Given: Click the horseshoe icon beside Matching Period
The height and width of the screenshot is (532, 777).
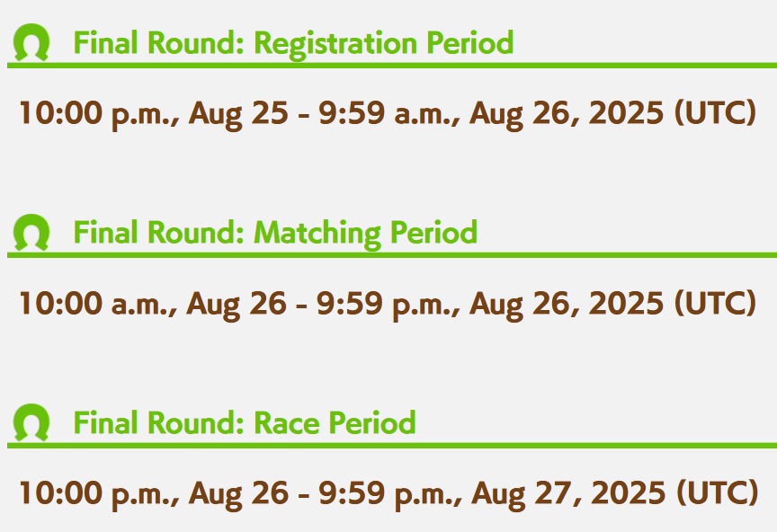Looking at the screenshot, I should tap(31, 233).
